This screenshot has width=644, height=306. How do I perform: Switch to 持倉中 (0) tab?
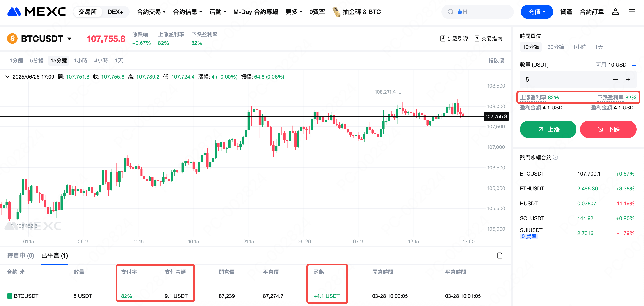[21, 255]
